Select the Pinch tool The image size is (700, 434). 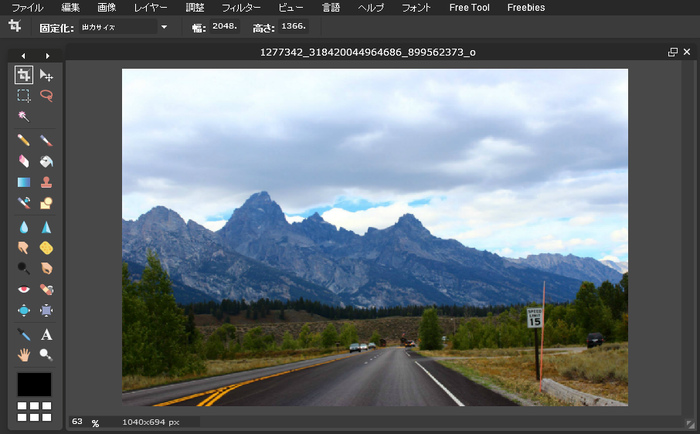(46, 310)
